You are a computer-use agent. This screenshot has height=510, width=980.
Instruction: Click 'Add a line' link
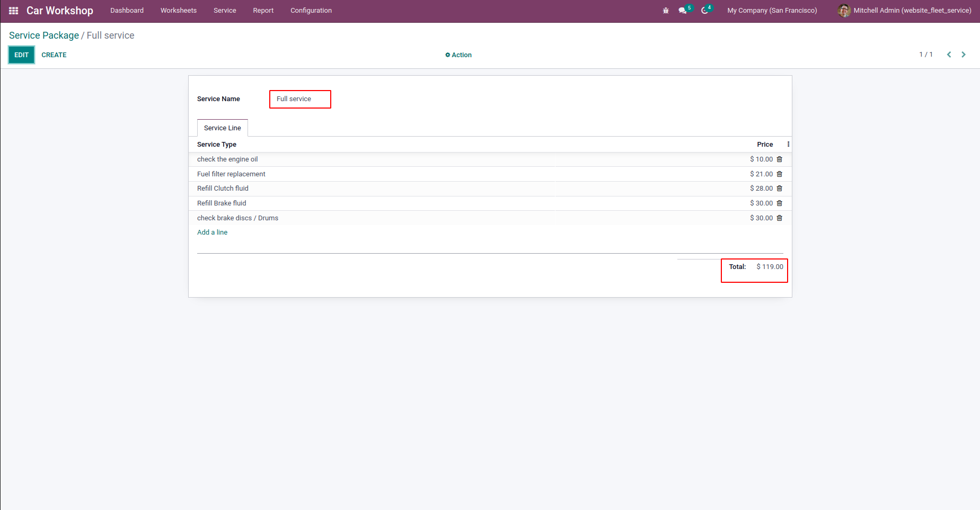[212, 232]
